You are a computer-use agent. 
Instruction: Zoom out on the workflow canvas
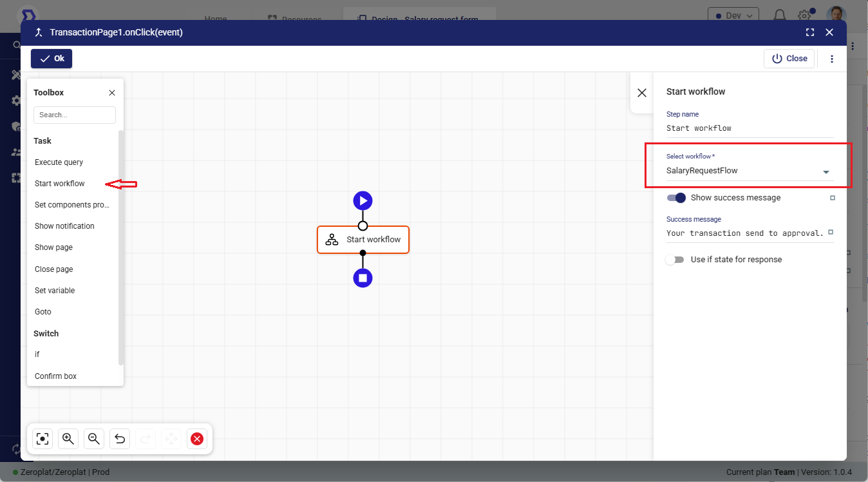(93, 439)
